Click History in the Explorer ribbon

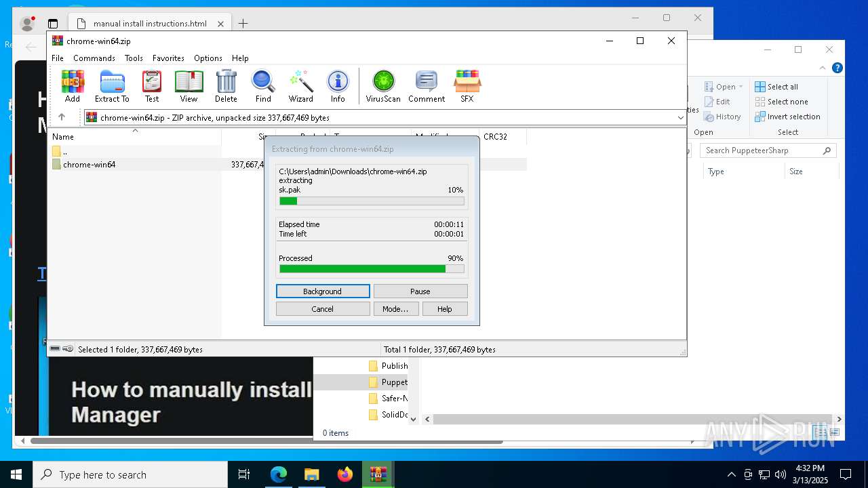723,117
